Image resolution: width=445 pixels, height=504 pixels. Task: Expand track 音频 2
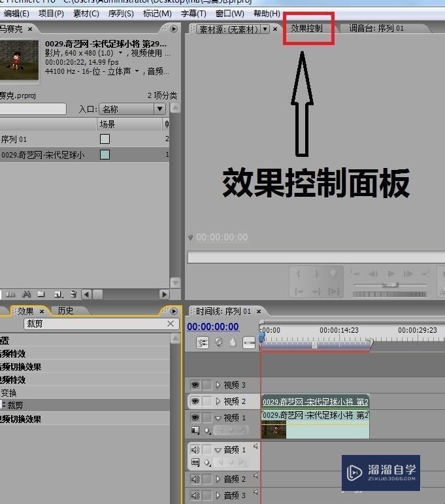point(218,479)
